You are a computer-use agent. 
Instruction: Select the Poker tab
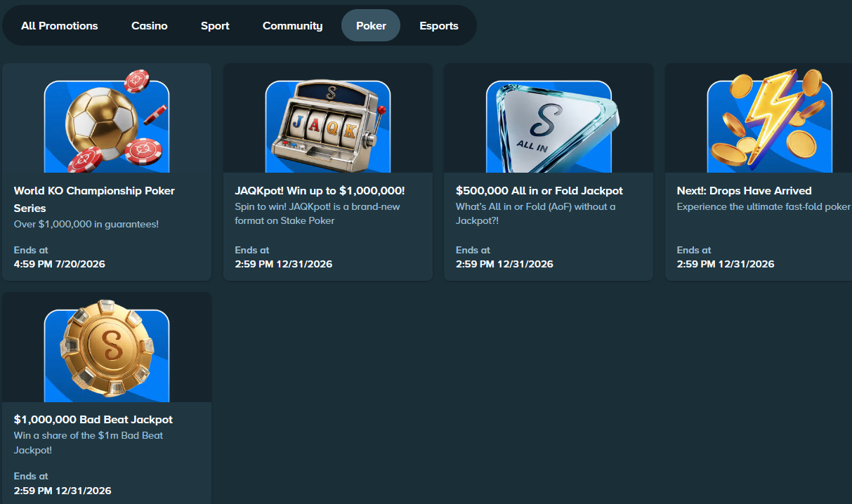[x=371, y=26]
